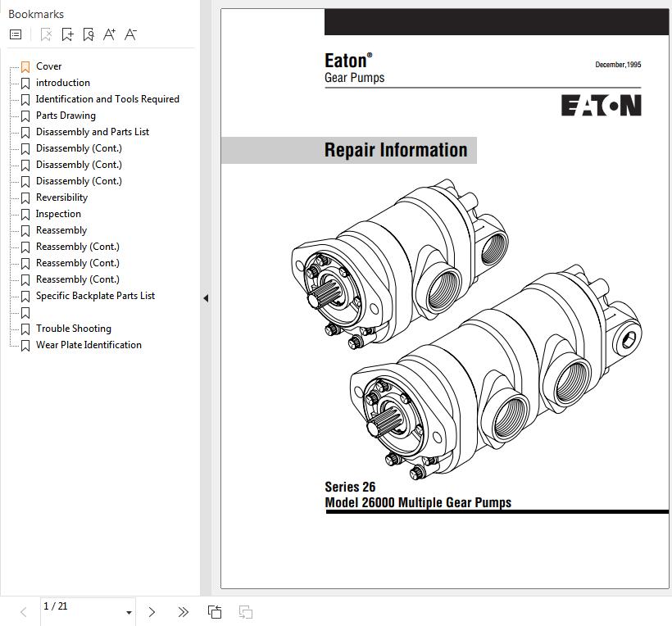Open Specific Backplate Parts List bookmark
Viewport: 672px width, 626px height.
click(95, 296)
